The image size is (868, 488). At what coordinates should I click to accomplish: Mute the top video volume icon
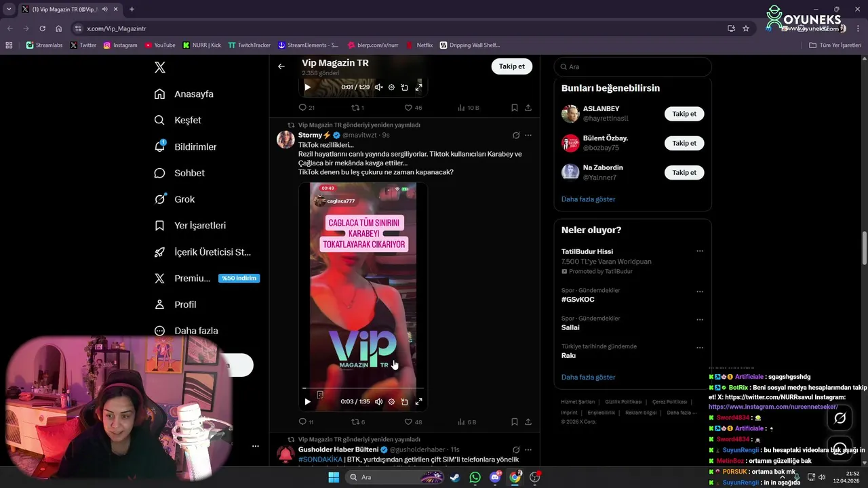tap(378, 87)
